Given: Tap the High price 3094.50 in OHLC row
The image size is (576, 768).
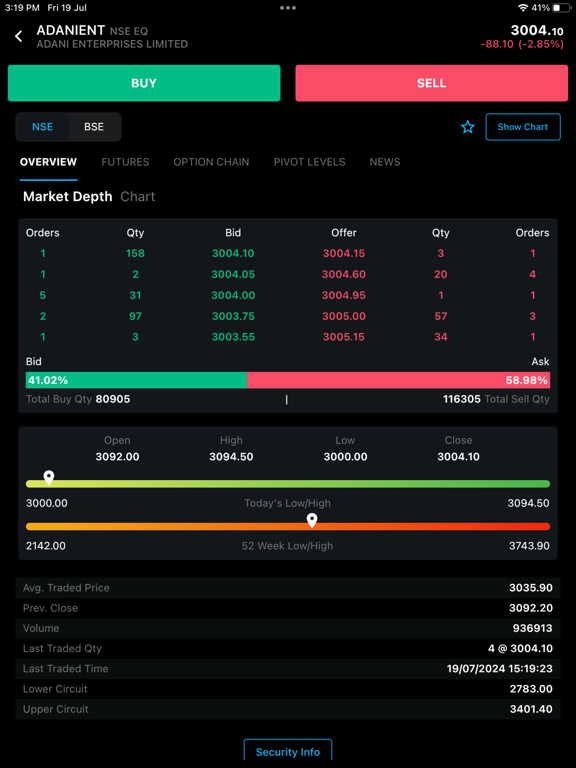Looking at the screenshot, I should pos(231,457).
